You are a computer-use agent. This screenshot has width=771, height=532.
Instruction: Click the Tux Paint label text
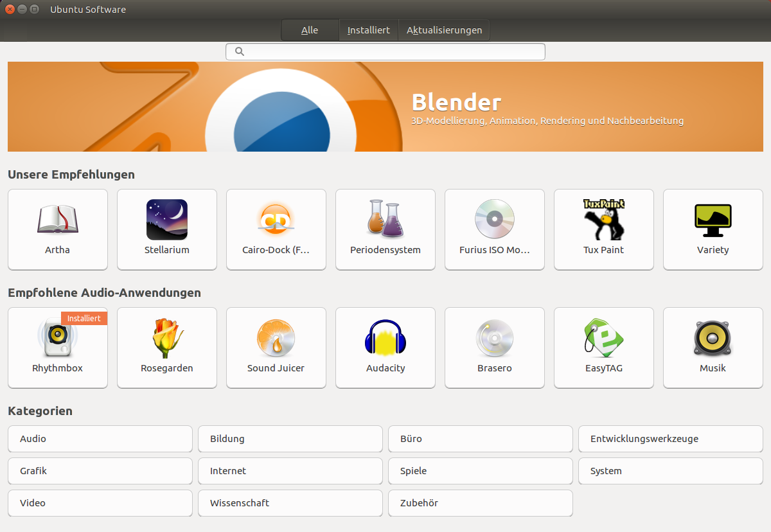pos(604,250)
